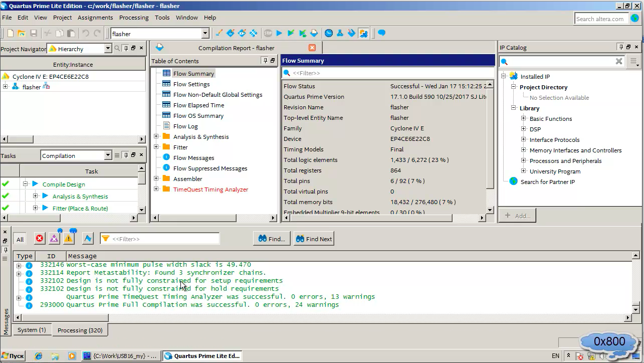Click the Start Compilation play icon
This screenshot has height=363, width=644.
[280, 34]
